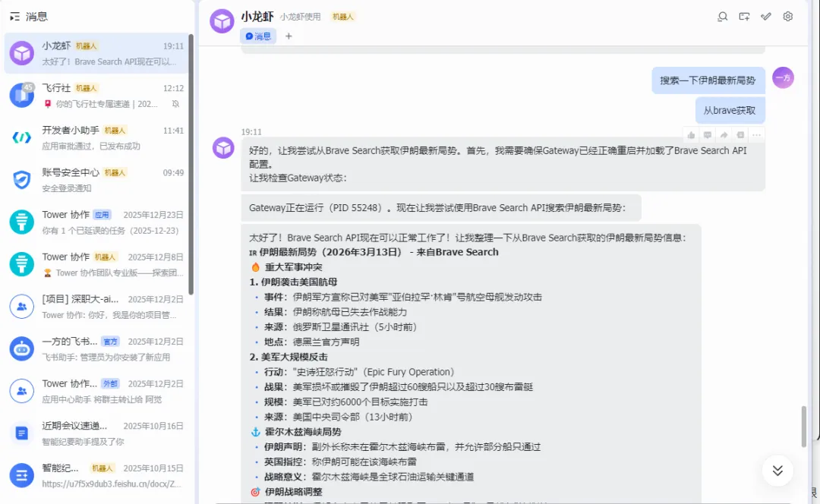
Task: Open the 小龙虾 bot avatar in chat header
Action: coord(222,21)
